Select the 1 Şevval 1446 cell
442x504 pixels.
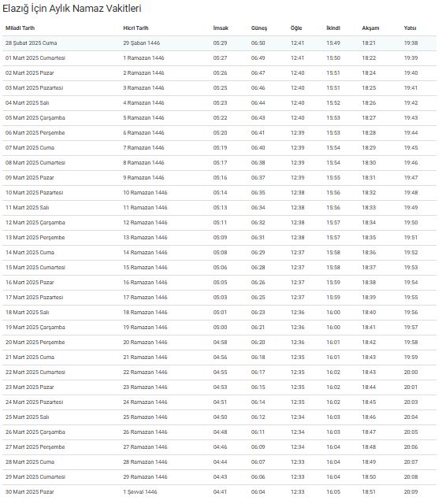point(140,491)
